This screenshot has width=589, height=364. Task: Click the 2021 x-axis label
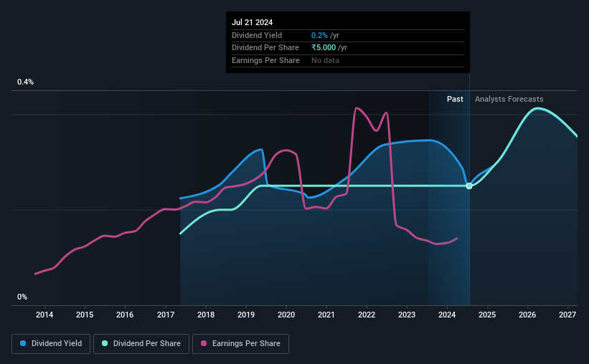326,315
